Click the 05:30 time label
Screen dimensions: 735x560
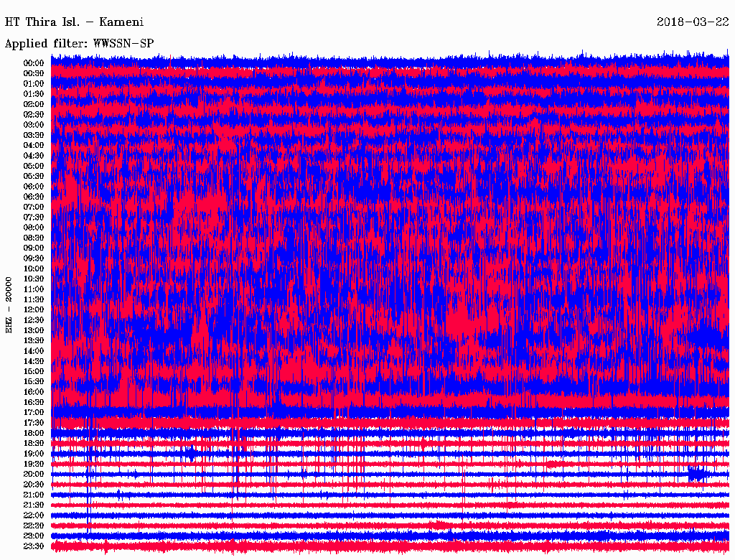[x=34, y=176]
